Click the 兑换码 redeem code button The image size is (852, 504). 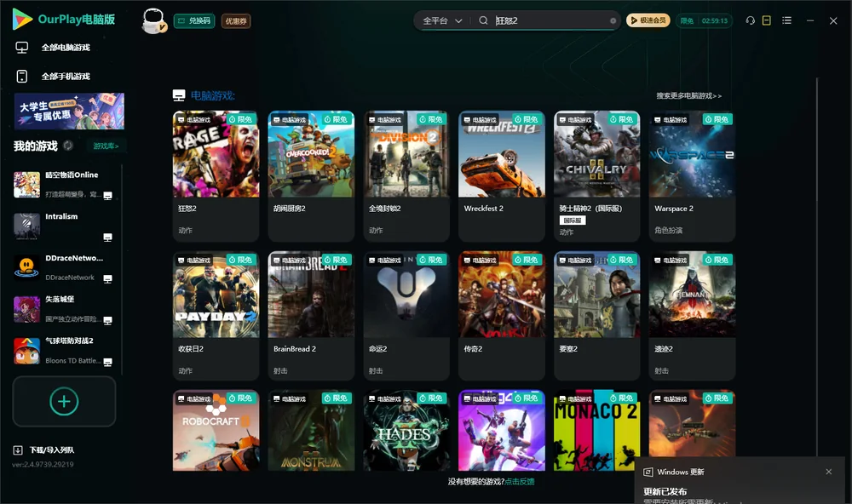pos(194,20)
